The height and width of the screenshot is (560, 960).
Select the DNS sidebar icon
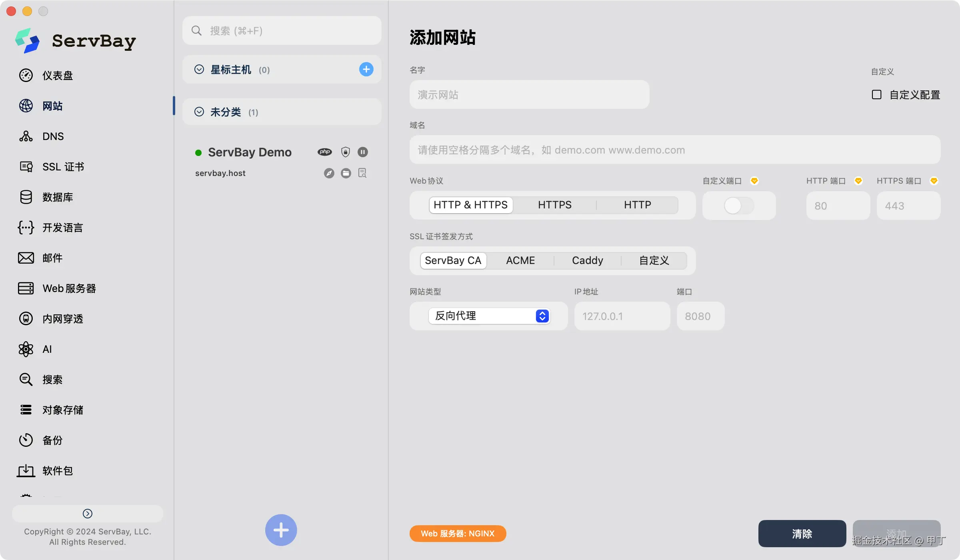(52, 136)
